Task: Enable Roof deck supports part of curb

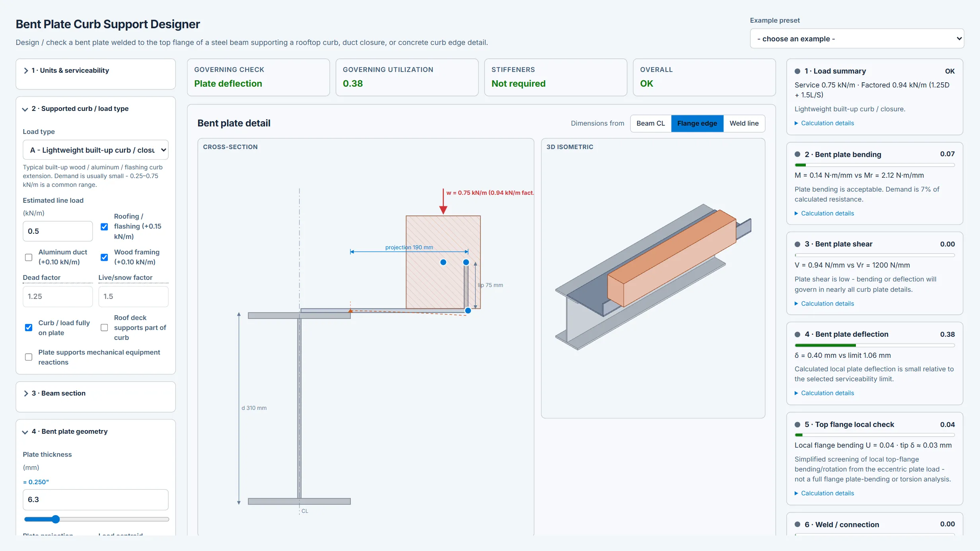Action: [104, 328]
